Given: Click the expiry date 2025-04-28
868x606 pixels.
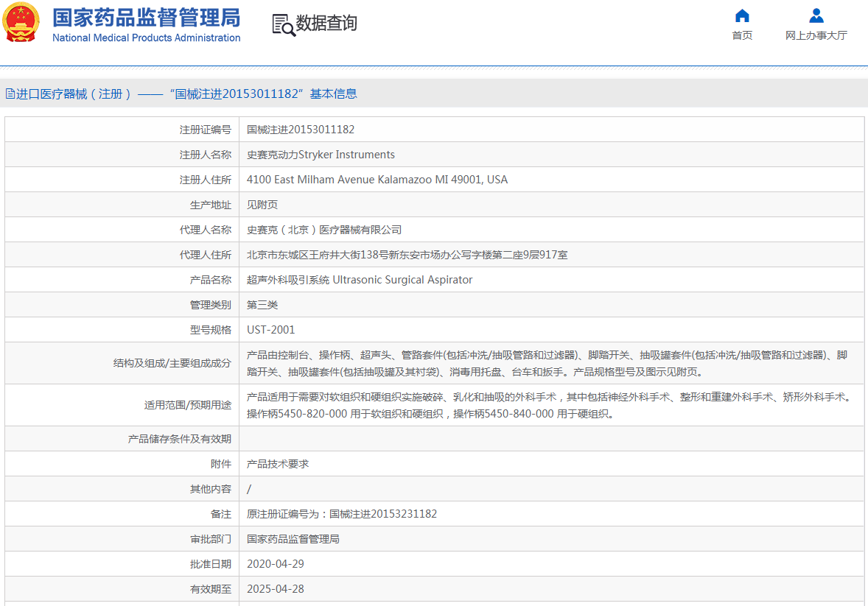Looking at the screenshot, I should point(275,589).
